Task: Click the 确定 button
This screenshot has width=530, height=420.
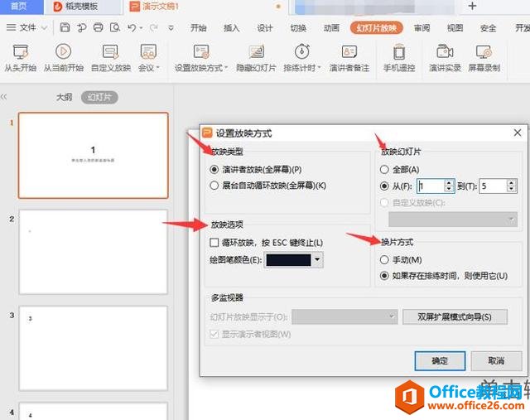Action: tap(440, 361)
